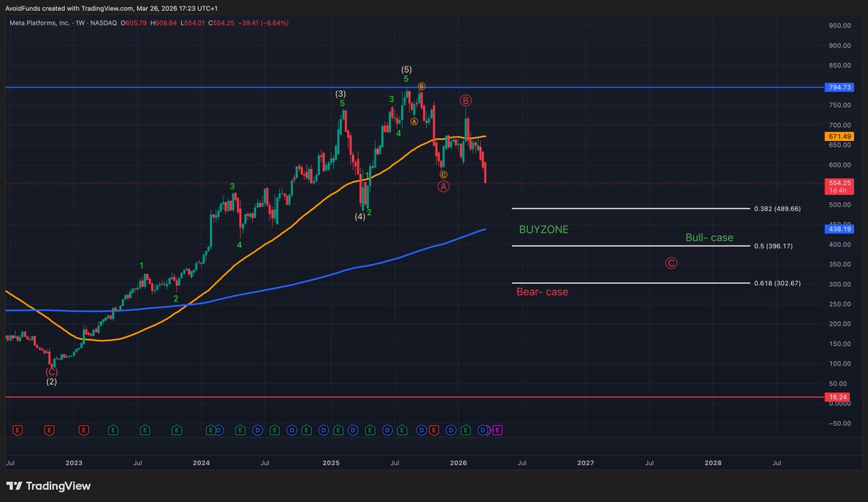The image size is (868, 502).
Task: Select the orange circled C wave label
Action: coord(443,174)
